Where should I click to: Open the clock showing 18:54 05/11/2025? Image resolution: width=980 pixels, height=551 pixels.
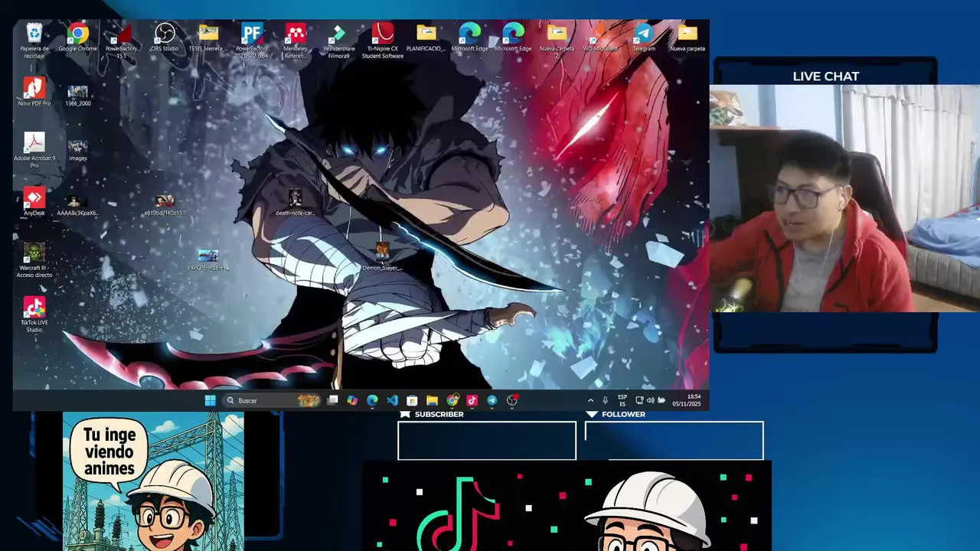686,400
